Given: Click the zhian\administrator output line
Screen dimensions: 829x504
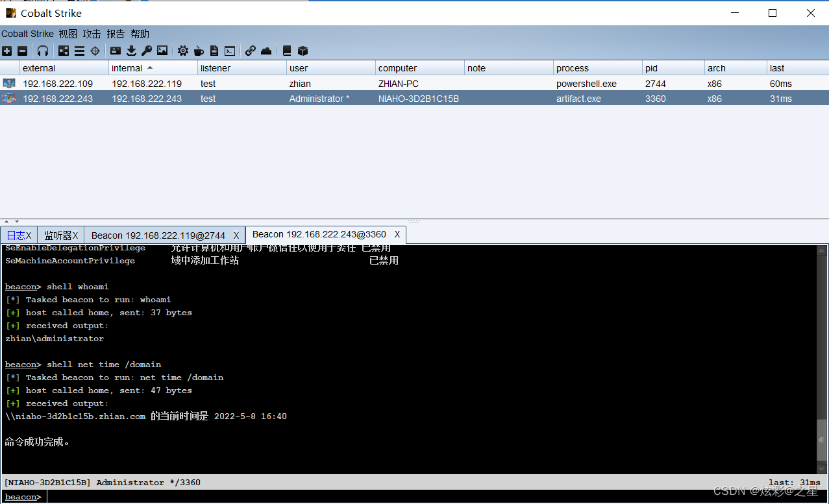Looking at the screenshot, I should 55,339.
